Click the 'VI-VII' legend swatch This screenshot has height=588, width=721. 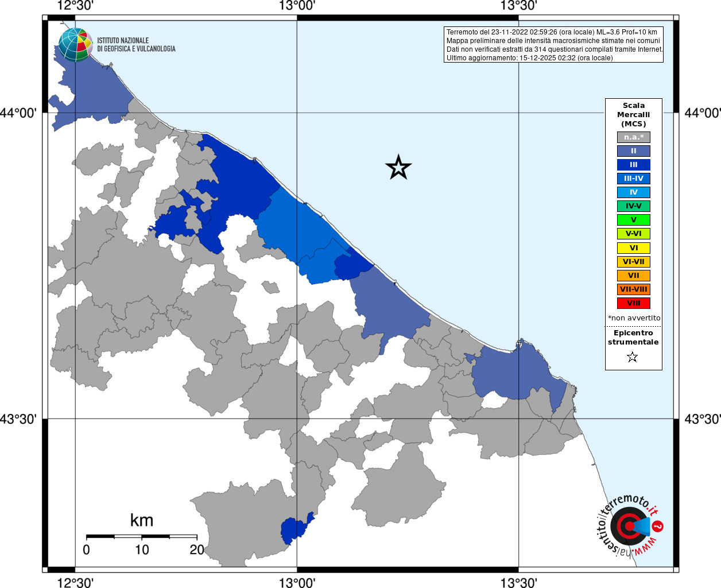[x=633, y=262]
